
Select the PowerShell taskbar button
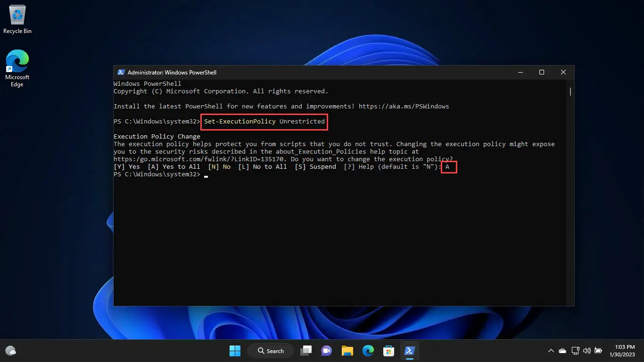[x=409, y=351]
